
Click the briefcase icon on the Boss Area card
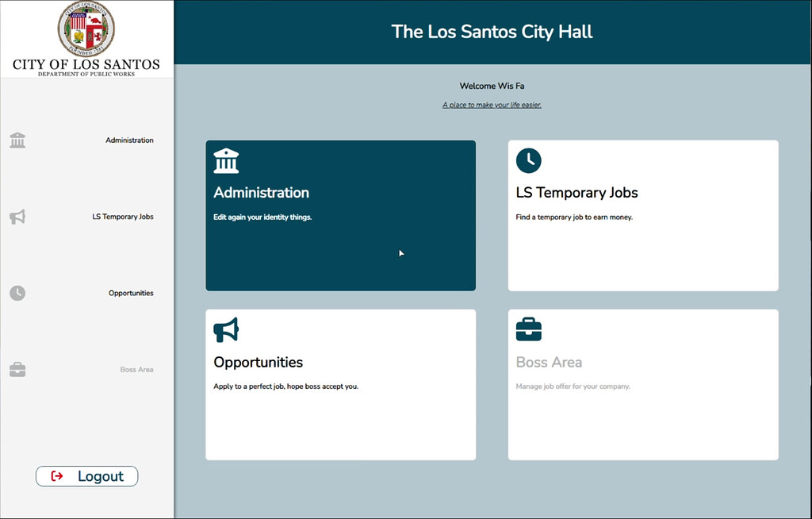click(x=528, y=329)
